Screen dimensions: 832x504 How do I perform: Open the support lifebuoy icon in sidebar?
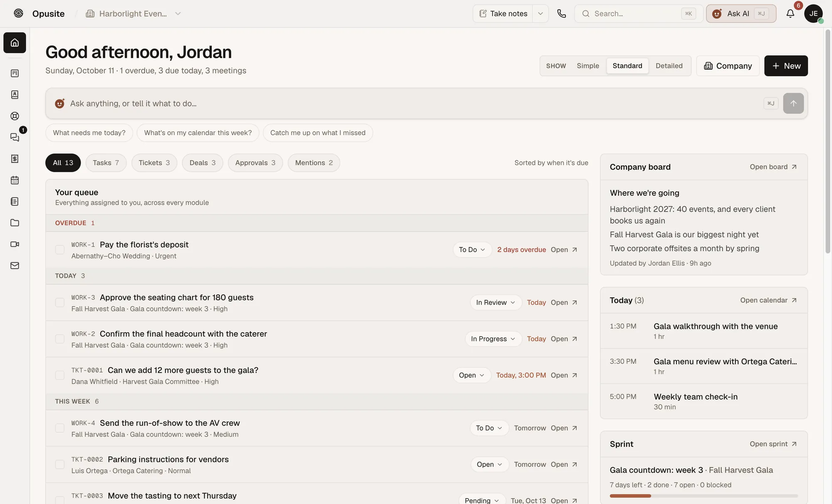(x=15, y=116)
